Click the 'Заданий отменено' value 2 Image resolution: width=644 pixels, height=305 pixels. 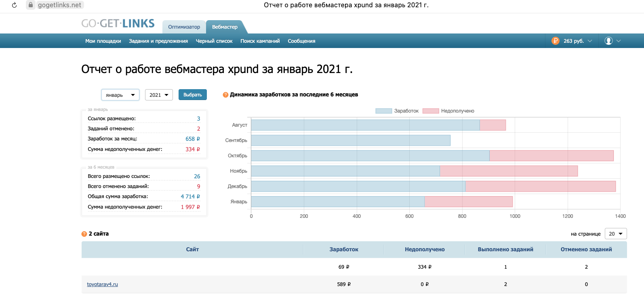[x=198, y=129]
